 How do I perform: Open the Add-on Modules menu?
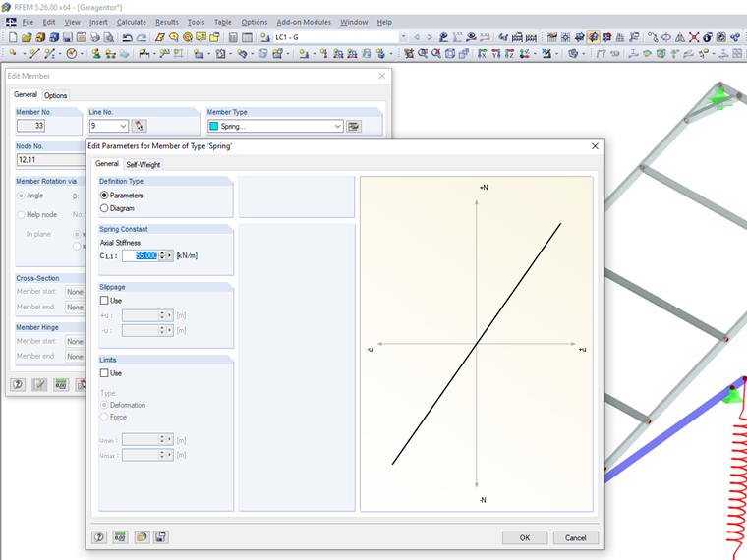point(304,22)
